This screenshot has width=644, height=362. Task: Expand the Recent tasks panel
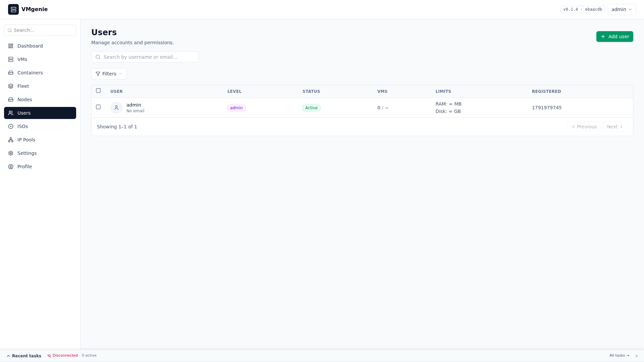point(24,356)
